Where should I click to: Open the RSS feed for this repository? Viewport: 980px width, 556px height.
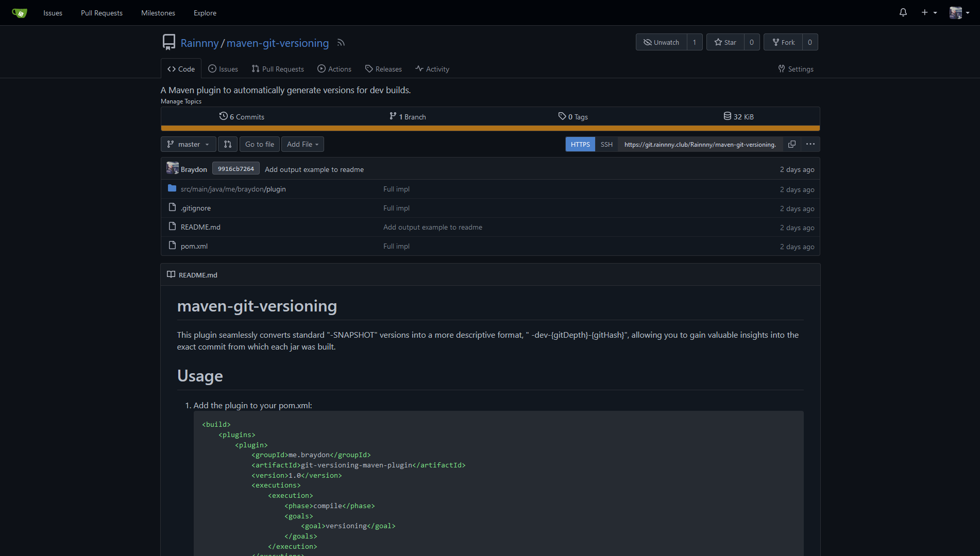click(341, 43)
